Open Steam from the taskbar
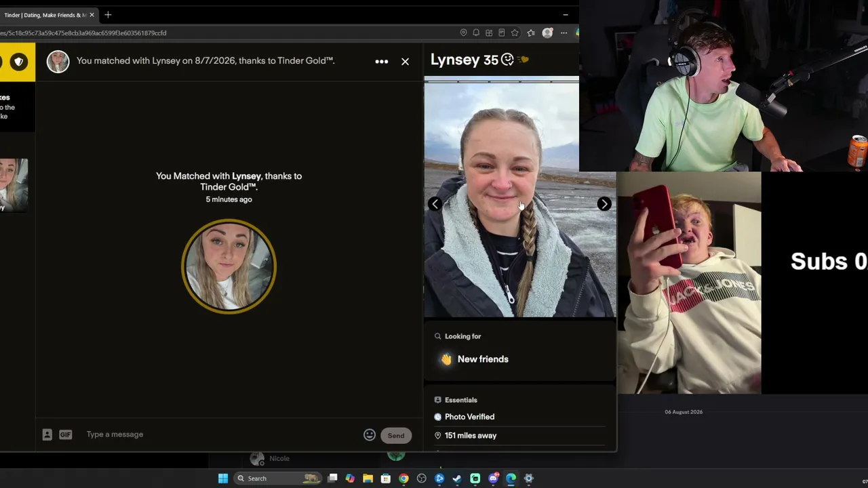The width and height of the screenshot is (868, 488). (x=457, y=479)
